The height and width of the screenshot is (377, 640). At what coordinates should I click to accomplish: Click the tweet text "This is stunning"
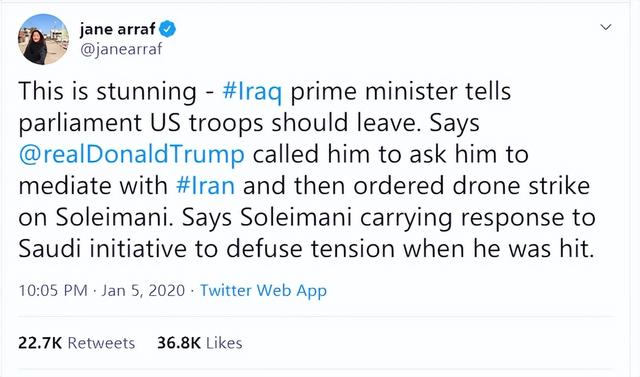[x=107, y=92]
